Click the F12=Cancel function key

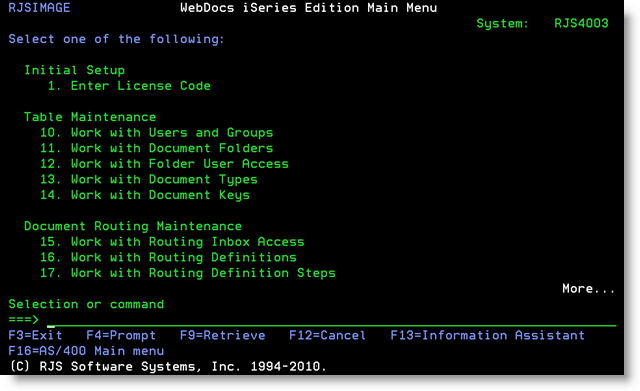(x=327, y=335)
